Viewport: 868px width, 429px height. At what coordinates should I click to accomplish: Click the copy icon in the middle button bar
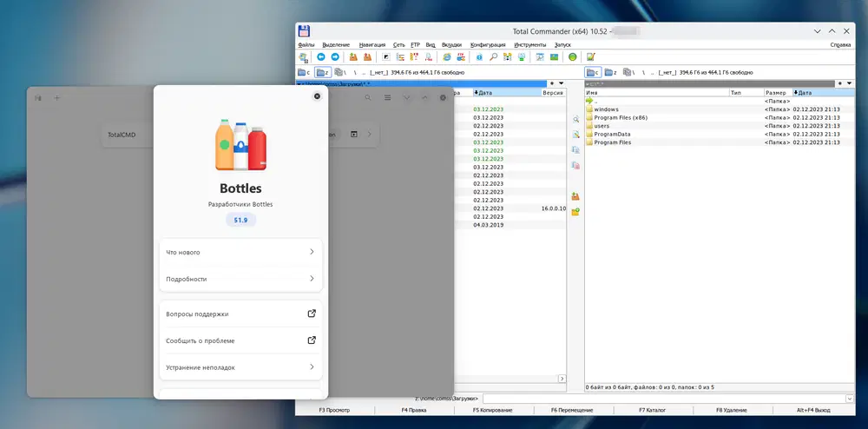click(575, 150)
